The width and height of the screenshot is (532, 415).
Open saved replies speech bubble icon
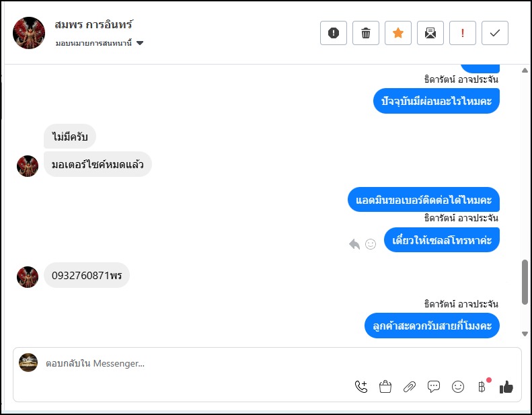434,386
